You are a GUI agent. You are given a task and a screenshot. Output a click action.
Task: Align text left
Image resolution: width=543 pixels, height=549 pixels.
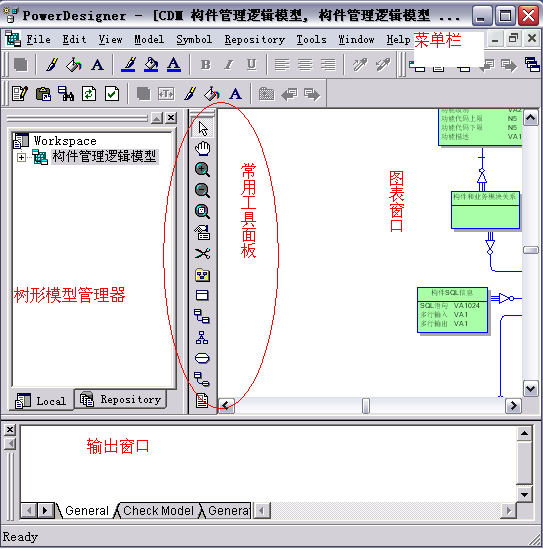coord(282,65)
